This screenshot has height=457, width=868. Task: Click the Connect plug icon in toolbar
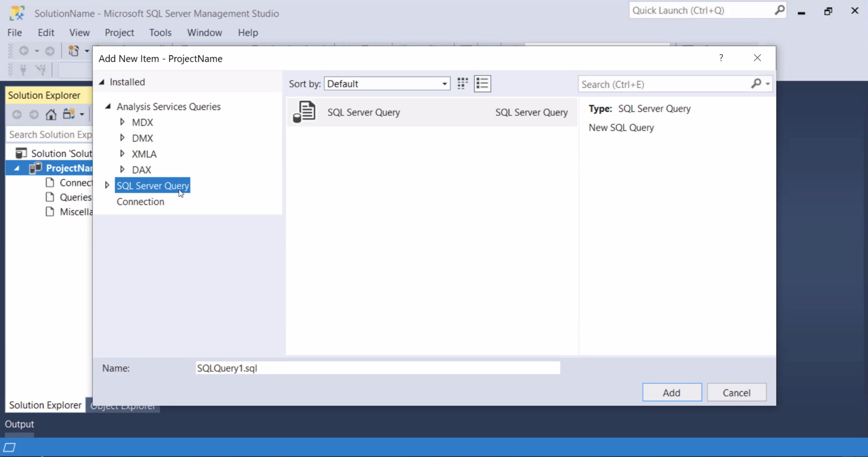coord(23,70)
